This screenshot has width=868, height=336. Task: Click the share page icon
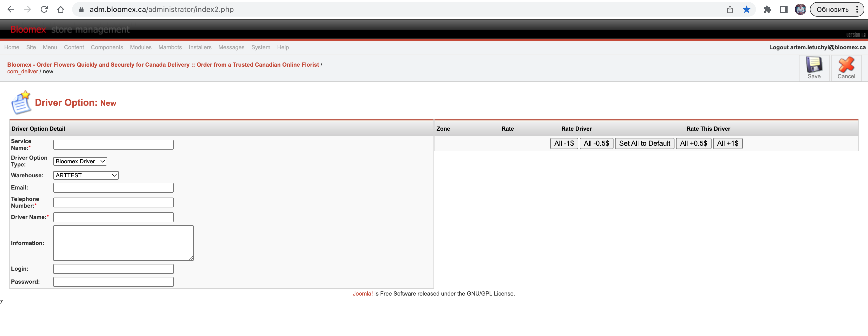tap(730, 9)
